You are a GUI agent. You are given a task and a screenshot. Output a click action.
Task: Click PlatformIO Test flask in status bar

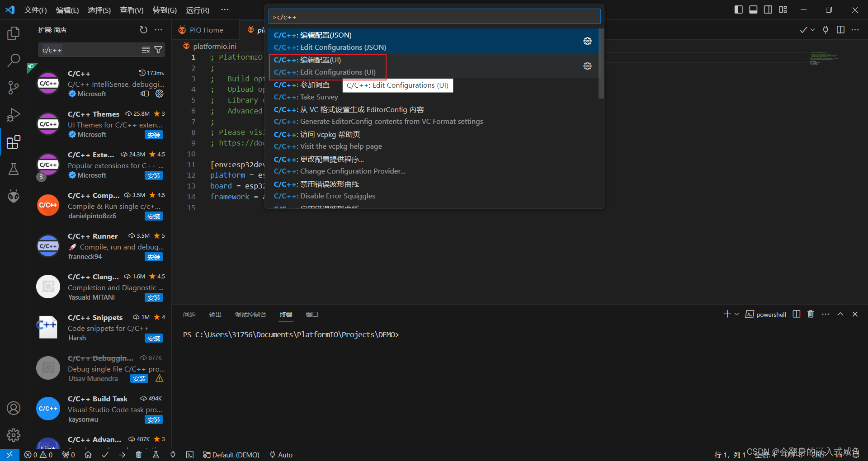tap(156, 455)
